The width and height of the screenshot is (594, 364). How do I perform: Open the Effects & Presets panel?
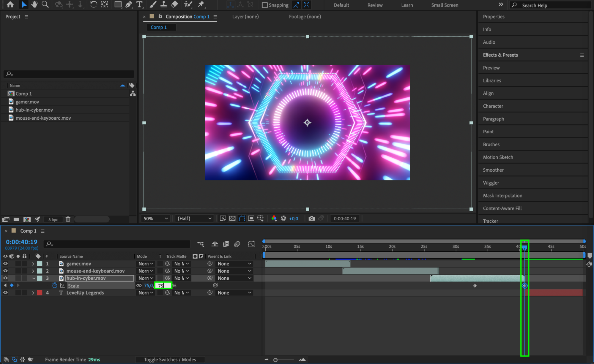click(500, 55)
